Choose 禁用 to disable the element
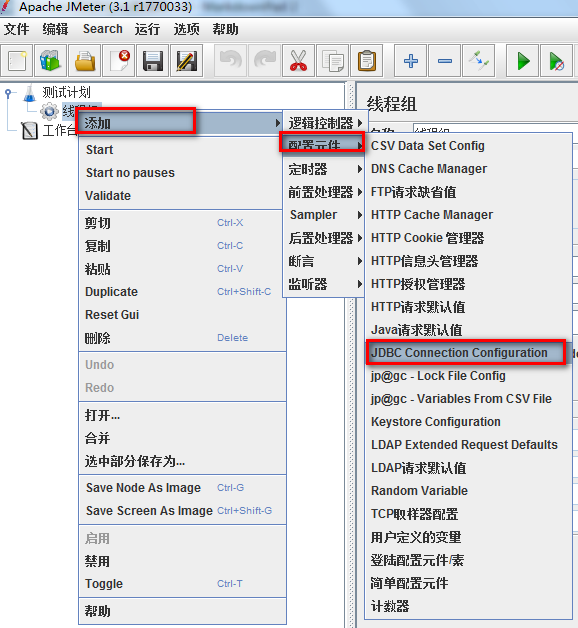Image resolution: width=578 pixels, height=628 pixels. click(x=182, y=561)
